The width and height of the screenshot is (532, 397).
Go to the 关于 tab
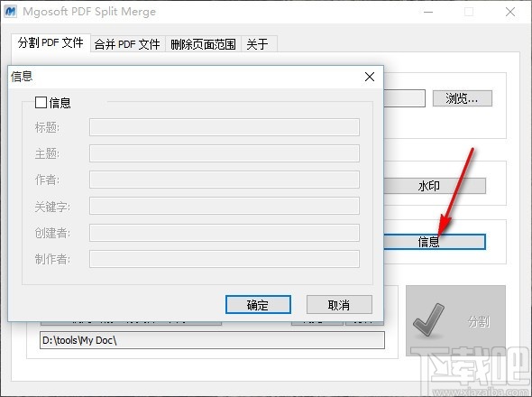258,44
